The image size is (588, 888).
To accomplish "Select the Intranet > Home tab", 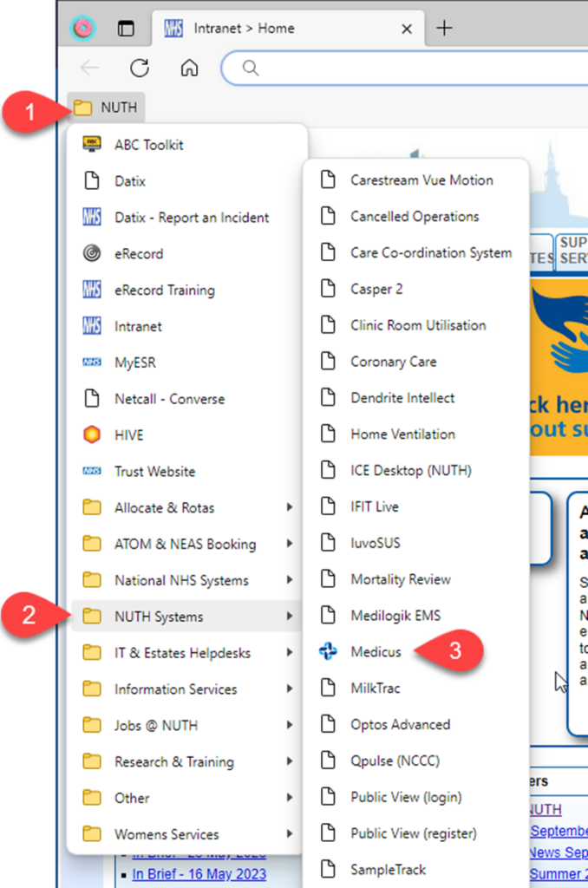I will [x=288, y=29].
